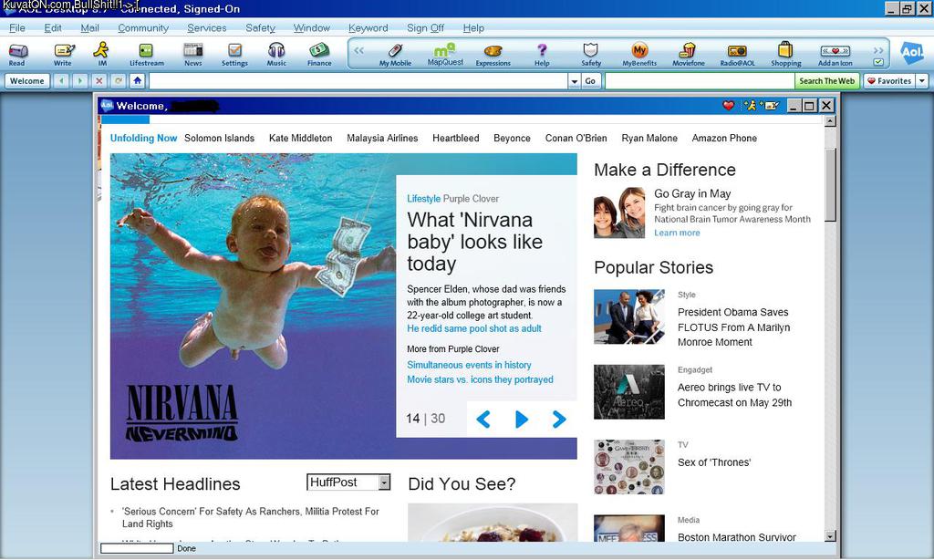This screenshot has width=934, height=560.
Task: Open the HuffPost headlines source dropdown
Action: tap(384, 482)
